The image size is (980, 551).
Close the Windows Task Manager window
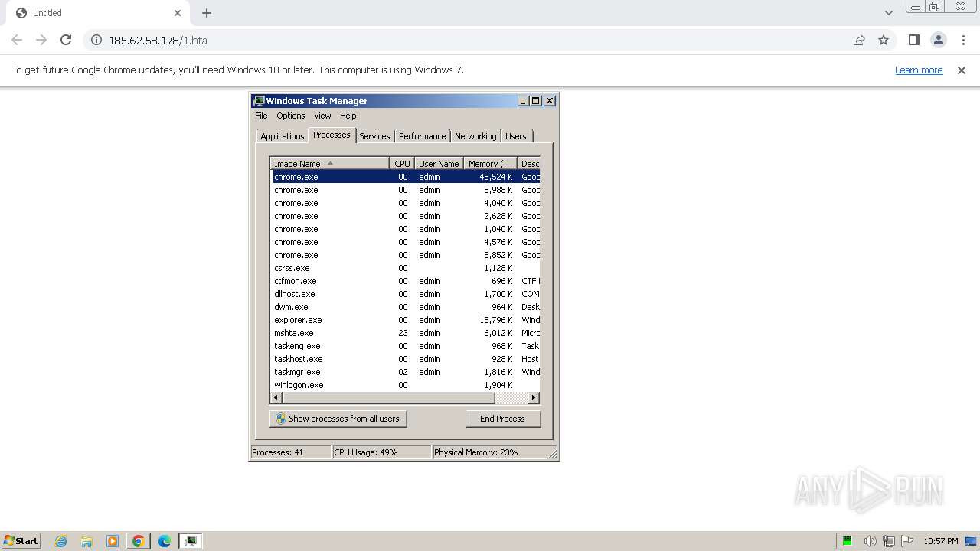(550, 101)
